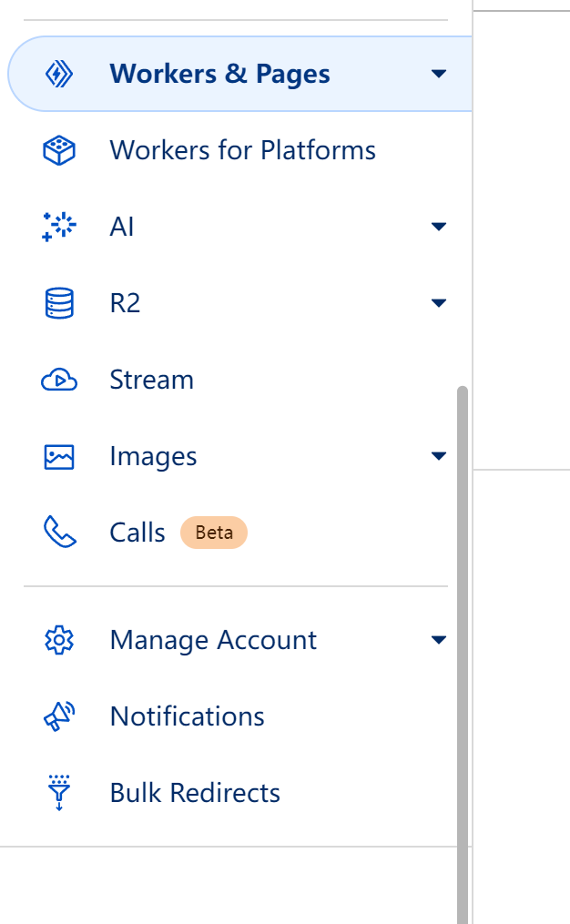Viewport: 570px width, 924px height.
Task: Click the Images picture icon
Action: [x=59, y=457]
